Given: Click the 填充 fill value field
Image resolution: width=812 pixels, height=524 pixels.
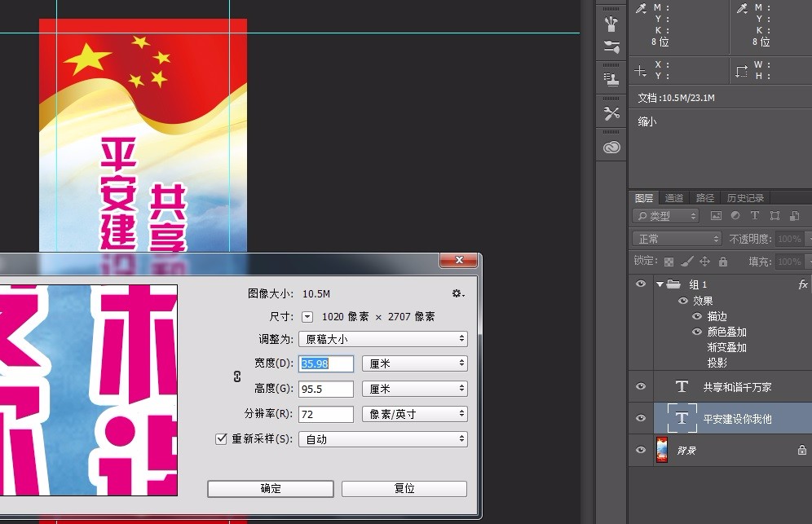Looking at the screenshot, I should tap(790, 262).
